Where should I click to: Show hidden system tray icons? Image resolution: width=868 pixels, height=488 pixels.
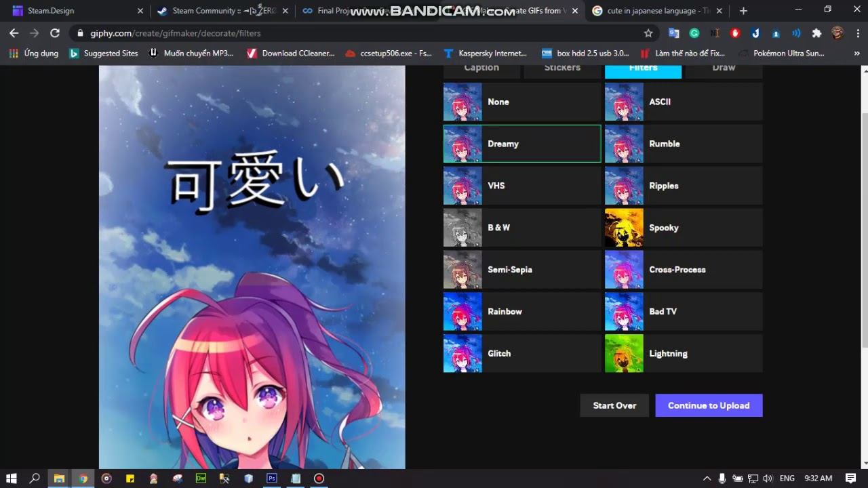click(707, 478)
